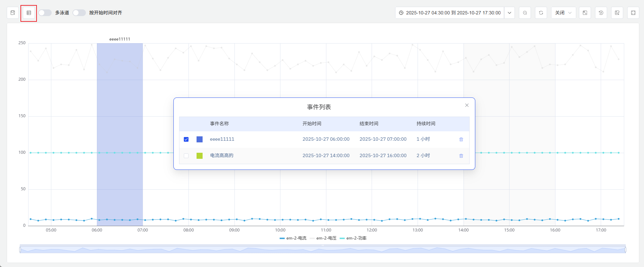Uncheck the eeee11111 event checkbox
The image size is (644, 267).
tap(186, 139)
